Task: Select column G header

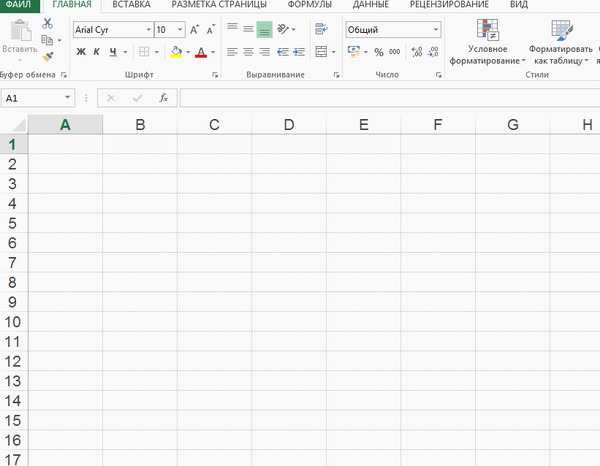Action: coord(513,125)
